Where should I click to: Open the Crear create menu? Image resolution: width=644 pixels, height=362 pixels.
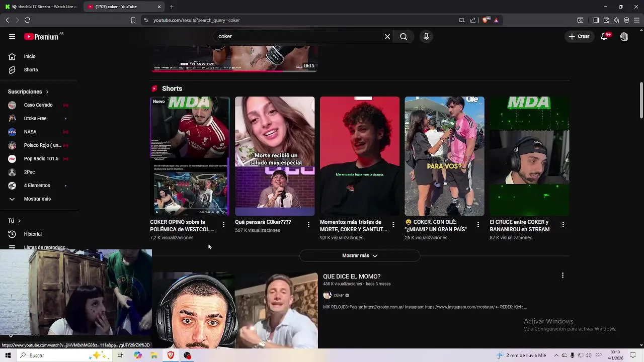pos(579,37)
